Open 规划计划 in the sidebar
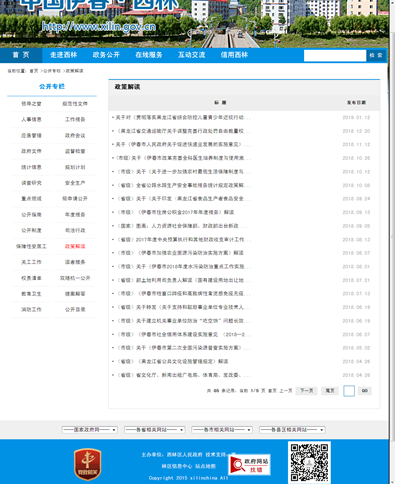 75,167
